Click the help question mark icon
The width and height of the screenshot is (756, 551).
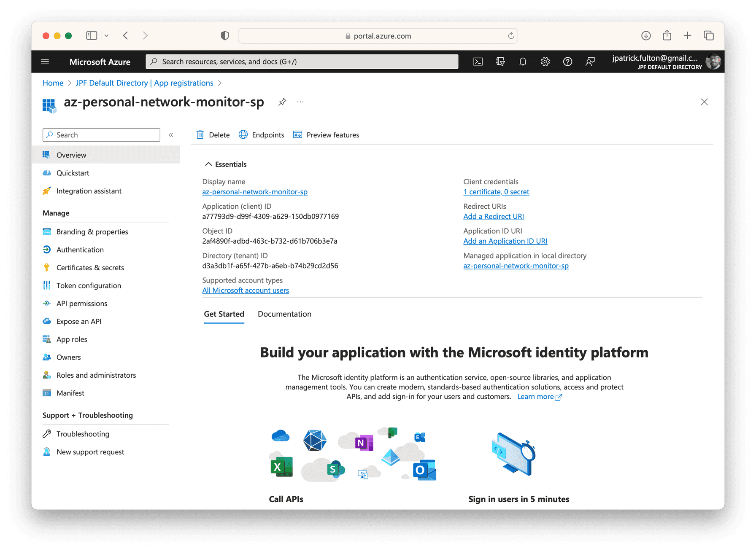click(x=567, y=62)
